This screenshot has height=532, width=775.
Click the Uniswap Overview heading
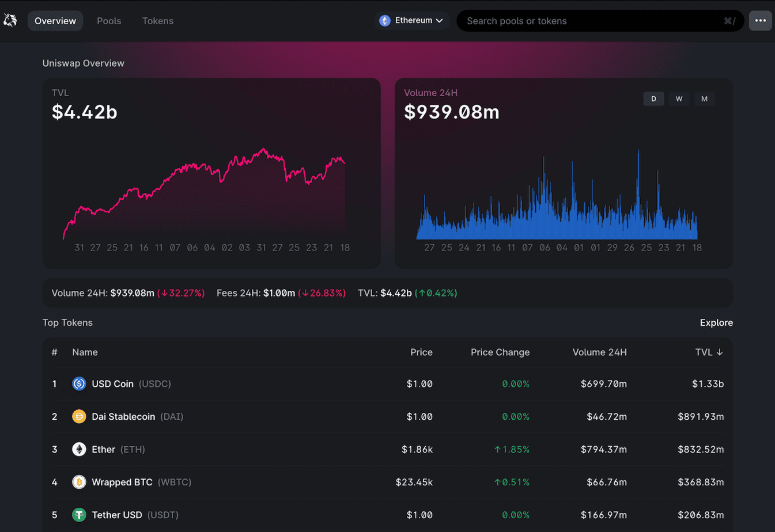[x=83, y=63]
